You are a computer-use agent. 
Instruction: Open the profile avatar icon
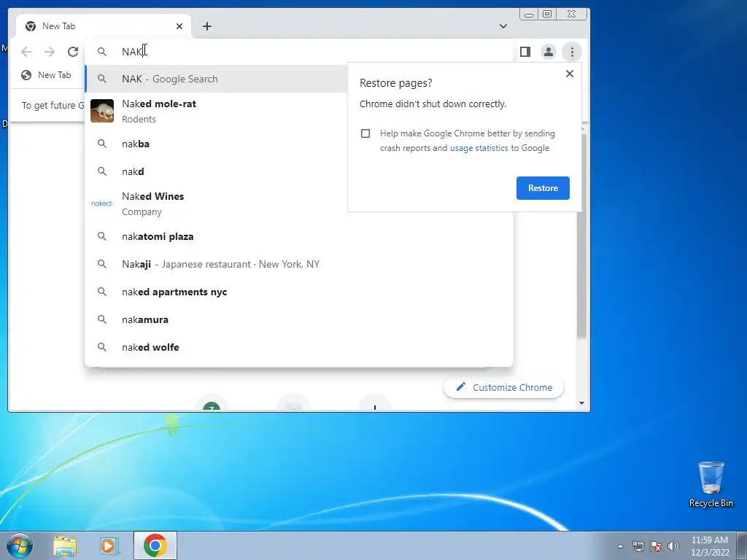[549, 52]
